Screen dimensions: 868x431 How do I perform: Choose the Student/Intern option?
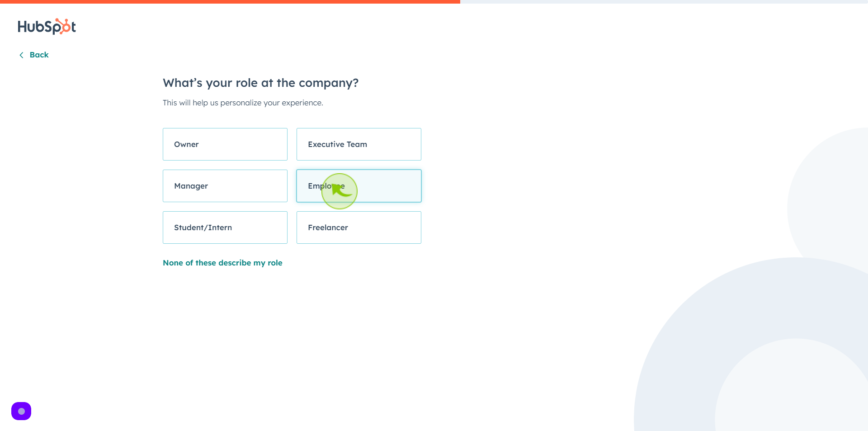point(225,227)
